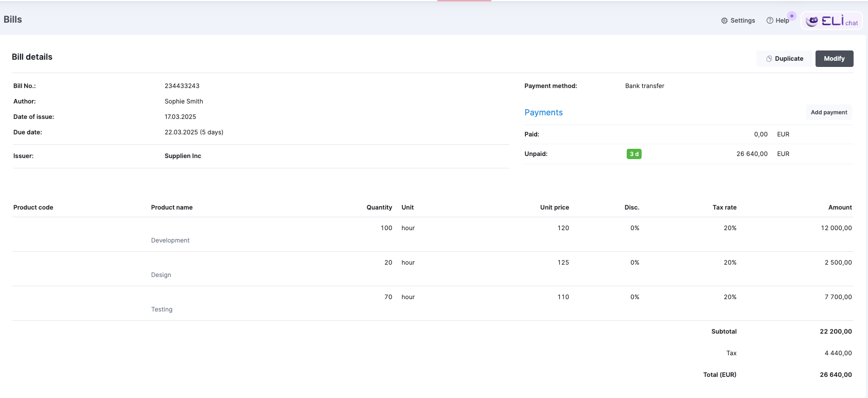The width and height of the screenshot is (868, 398).
Task: Click unit price 110 in Testing row
Action: [x=563, y=297]
